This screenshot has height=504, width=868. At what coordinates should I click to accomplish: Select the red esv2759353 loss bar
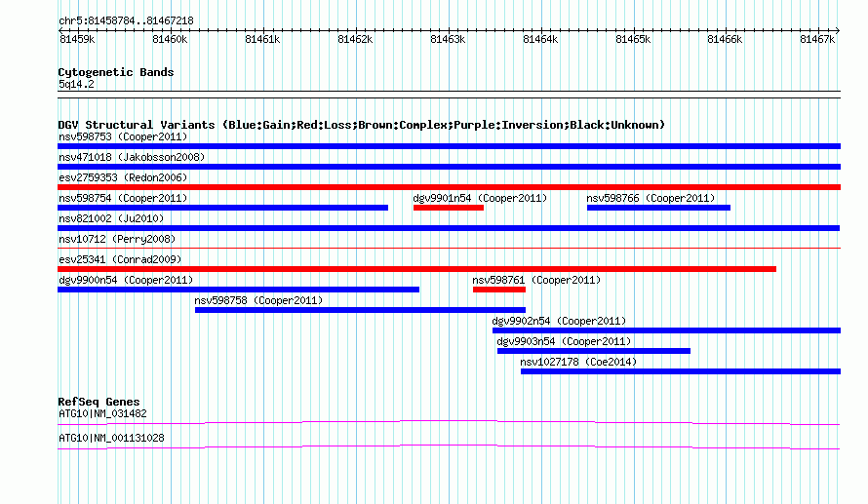(x=449, y=187)
